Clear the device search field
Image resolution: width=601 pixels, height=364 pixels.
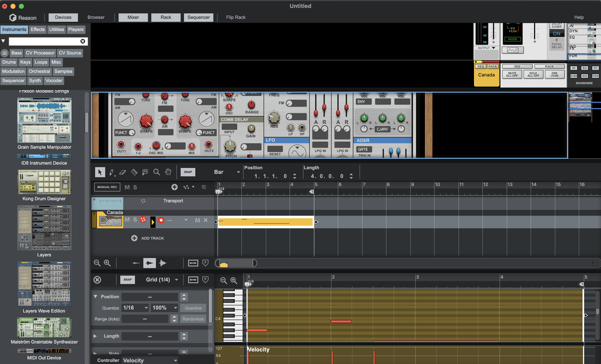pos(83,41)
